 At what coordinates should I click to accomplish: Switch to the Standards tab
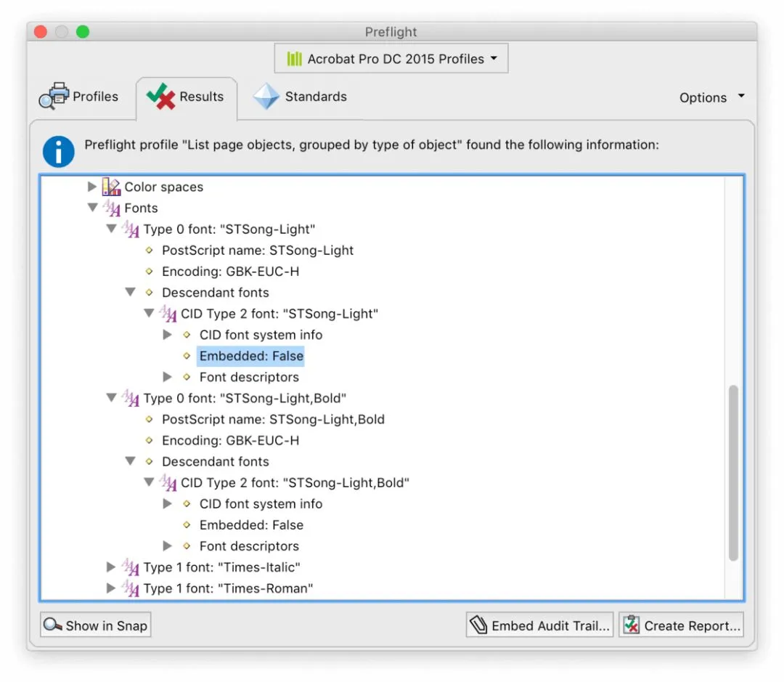point(300,96)
